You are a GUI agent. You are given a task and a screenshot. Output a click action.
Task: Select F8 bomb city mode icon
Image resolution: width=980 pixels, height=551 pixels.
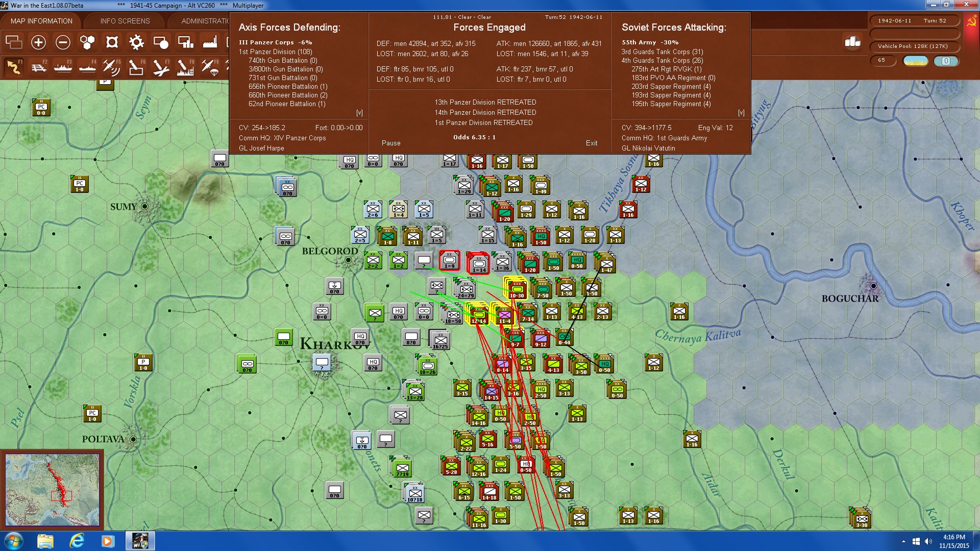coord(185,67)
